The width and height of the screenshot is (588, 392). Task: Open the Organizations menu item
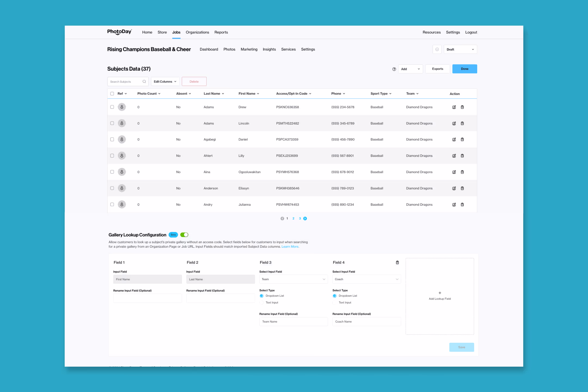[x=197, y=32]
